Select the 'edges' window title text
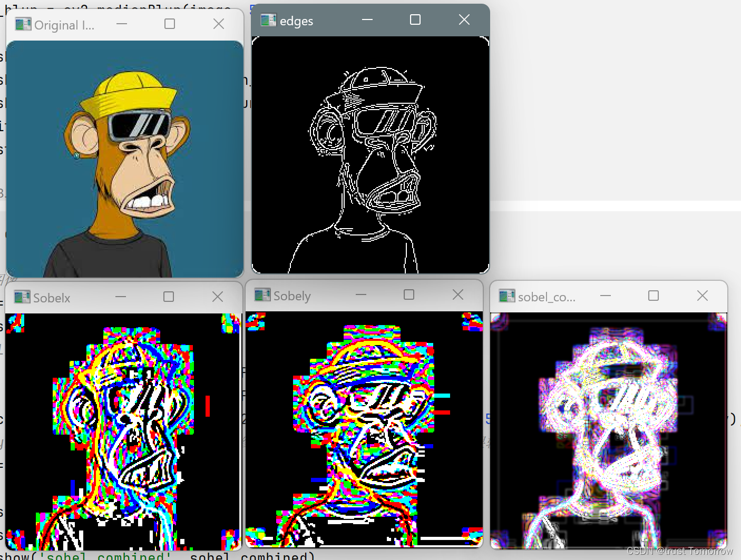The image size is (741, 560). point(296,22)
